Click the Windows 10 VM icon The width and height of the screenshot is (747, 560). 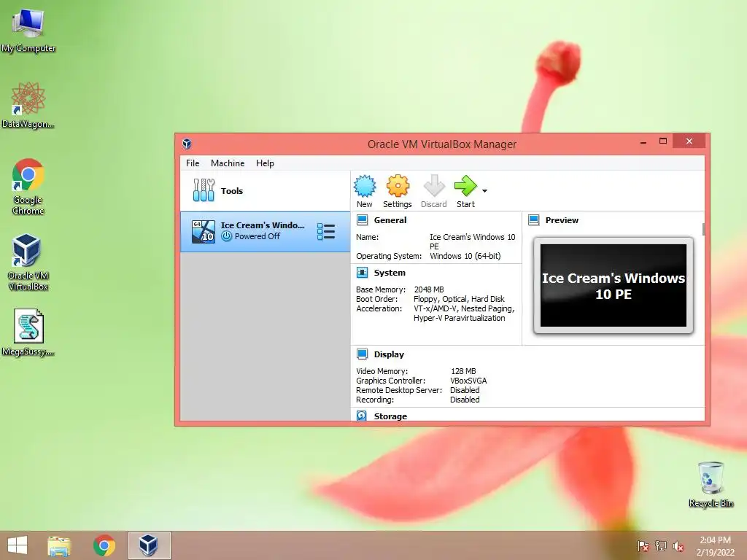coord(204,231)
